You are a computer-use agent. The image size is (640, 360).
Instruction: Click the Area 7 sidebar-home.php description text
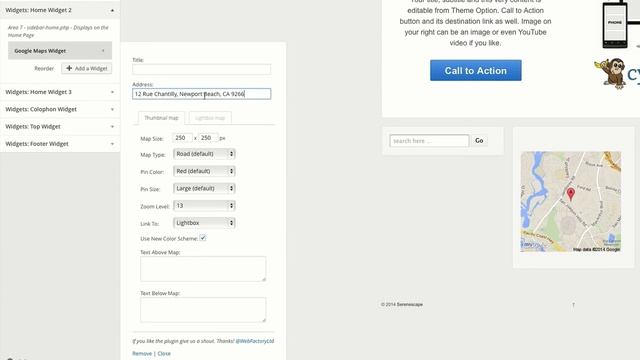click(x=58, y=31)
